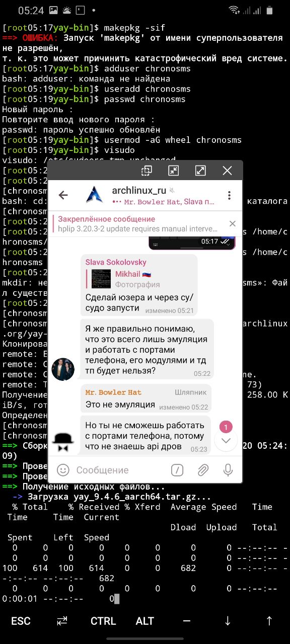Tap the bot commands slash icon
The image size is (290, 644).
pos(177,470)
